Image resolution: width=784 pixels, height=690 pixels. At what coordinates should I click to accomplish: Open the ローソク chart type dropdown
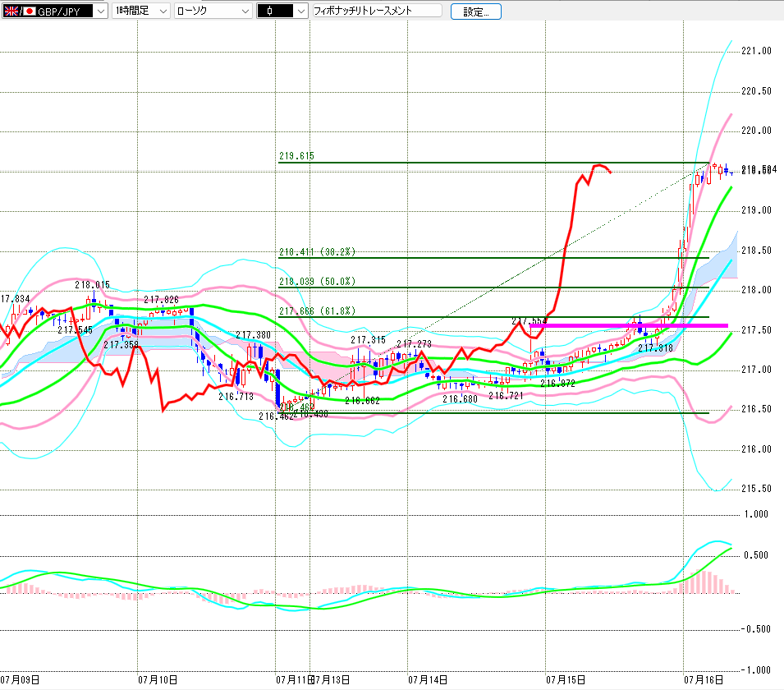click(213, 11)
